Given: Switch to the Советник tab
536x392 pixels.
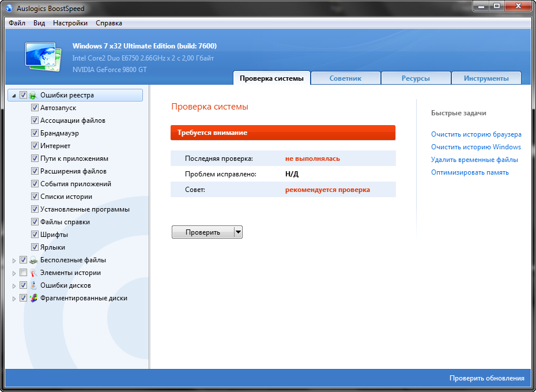Looking at the screenshot, I should point(346,78).
